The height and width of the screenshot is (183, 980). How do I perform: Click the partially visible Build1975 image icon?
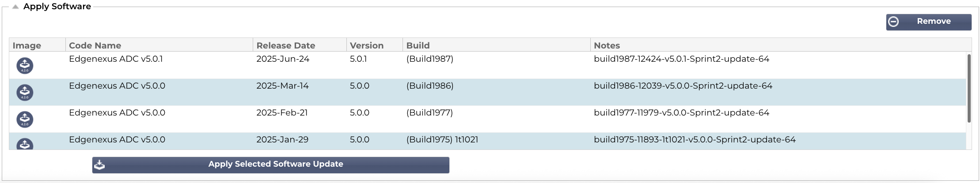click(x=25, y=144)
